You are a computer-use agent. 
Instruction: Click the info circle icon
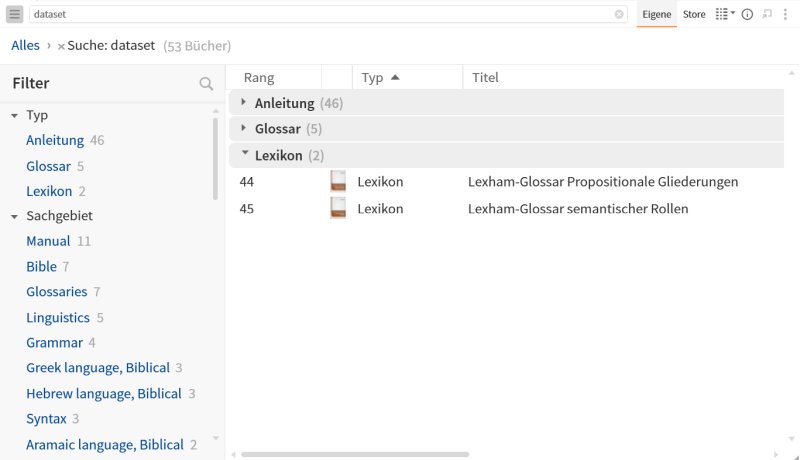click(747, 14)
